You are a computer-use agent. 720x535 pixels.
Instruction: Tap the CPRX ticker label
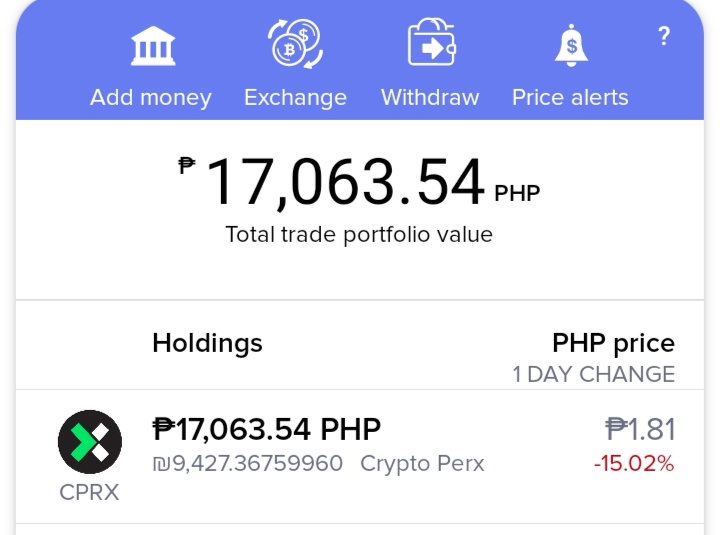coord(89,493)
